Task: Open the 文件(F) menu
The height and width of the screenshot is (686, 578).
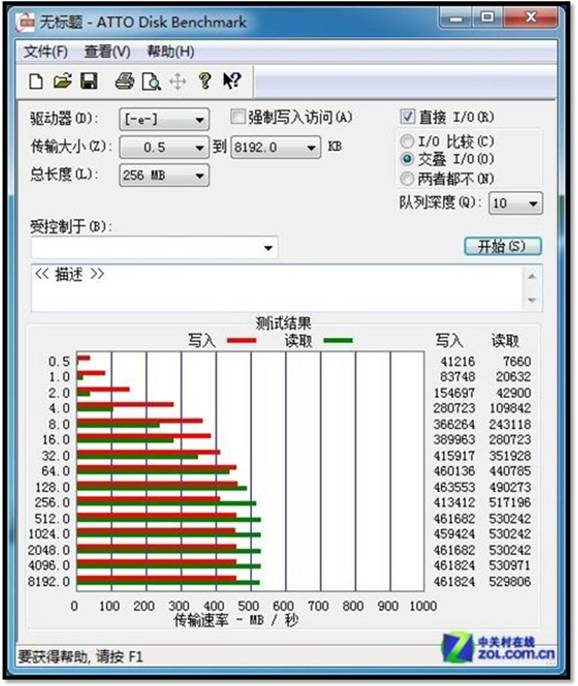Action: point(46,52)
